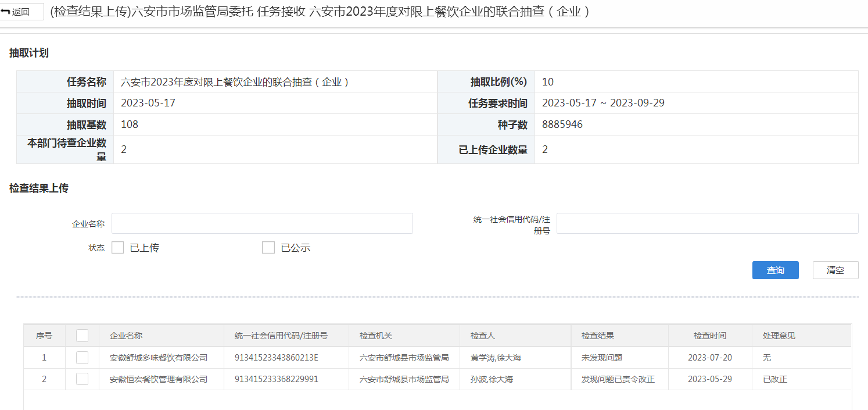Click the 序号 column header
Screen dimensions: 868x410
coord(44,336)
